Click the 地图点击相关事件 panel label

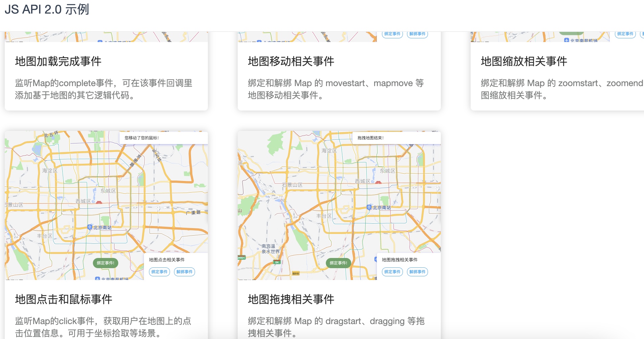pos(167,260)
